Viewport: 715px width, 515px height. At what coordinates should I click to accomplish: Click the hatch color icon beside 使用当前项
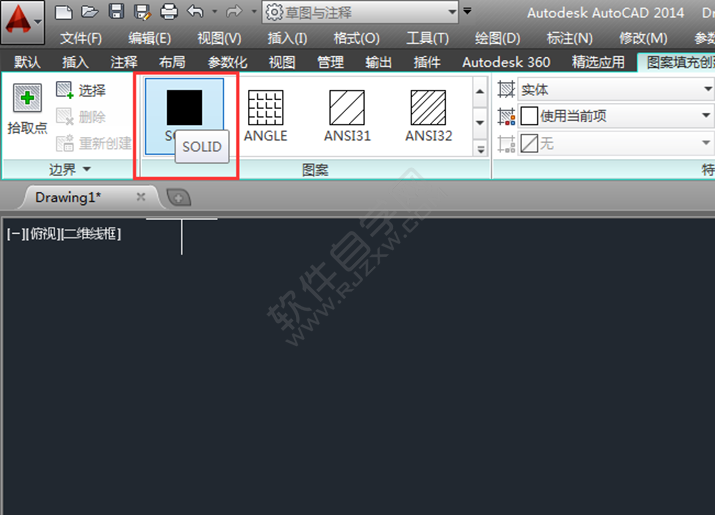(506, 116)
